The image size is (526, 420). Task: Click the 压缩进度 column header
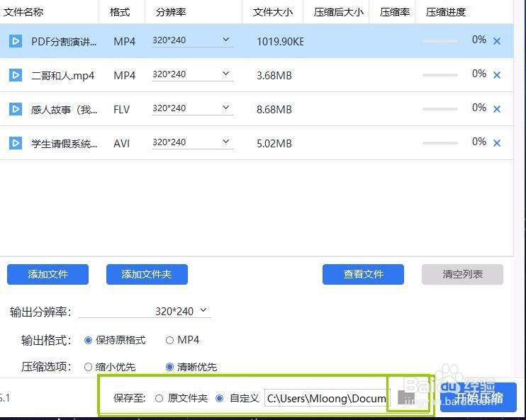446,12
